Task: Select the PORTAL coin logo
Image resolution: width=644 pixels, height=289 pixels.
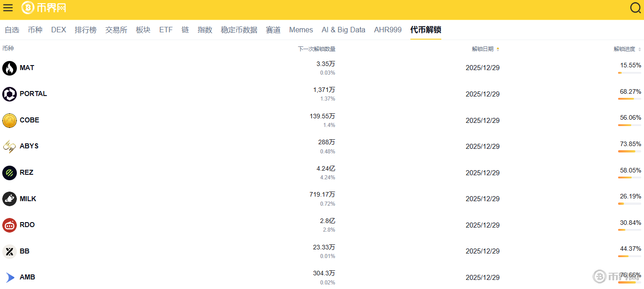Action: point(9,94)
